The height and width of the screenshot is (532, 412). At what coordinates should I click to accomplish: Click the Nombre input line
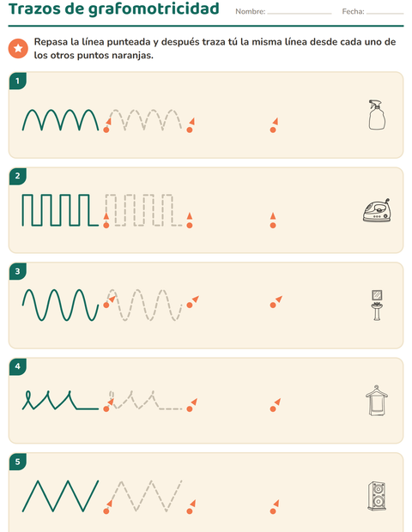(x=300, y=13)
